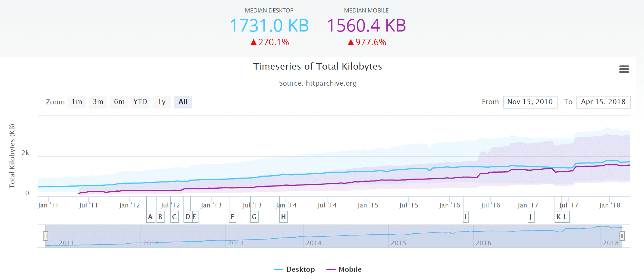This screenshot has height=279, width=644.
Task: Open the chart hamburger context menu
Action: (x=624, y=69)
